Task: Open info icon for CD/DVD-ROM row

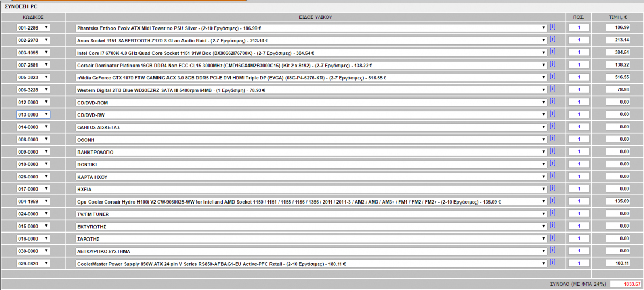Action: coord(552,101)
